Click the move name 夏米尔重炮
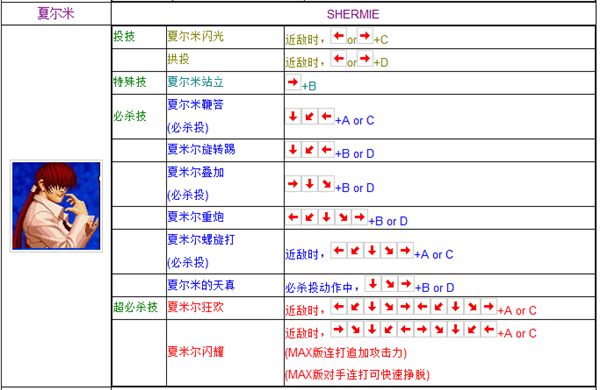 click(196, 217)
